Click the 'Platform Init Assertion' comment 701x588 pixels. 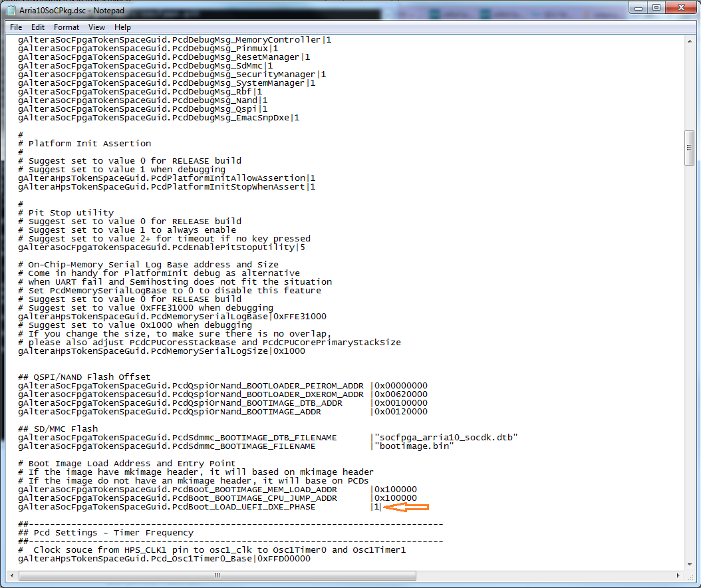[x=84, y=144]
